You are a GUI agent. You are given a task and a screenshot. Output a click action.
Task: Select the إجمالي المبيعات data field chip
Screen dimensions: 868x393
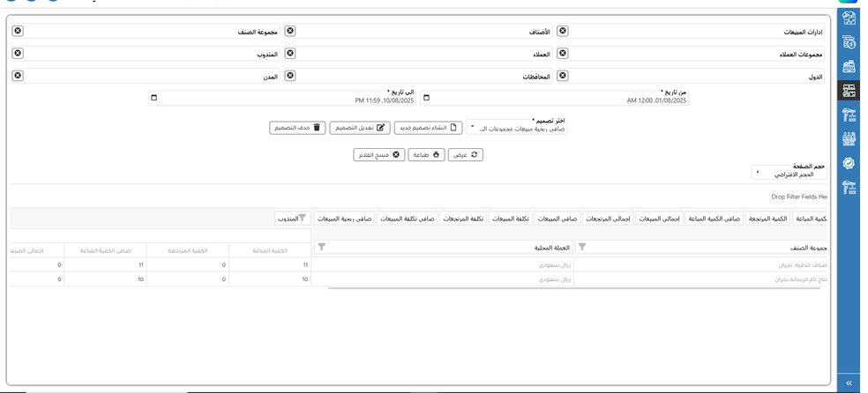(x=659, y=218)
